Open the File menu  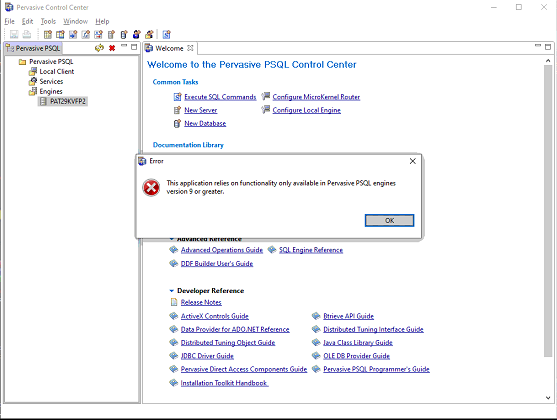coord(9,21)
